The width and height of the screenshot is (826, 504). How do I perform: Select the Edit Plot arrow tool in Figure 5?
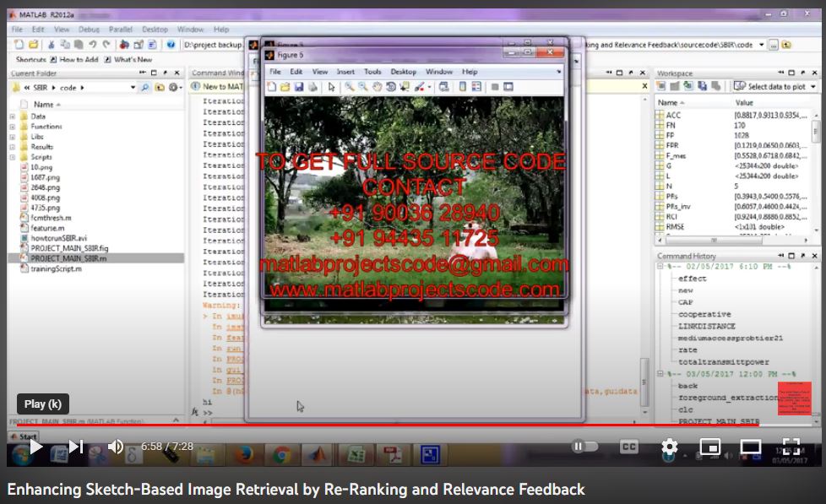330,87
